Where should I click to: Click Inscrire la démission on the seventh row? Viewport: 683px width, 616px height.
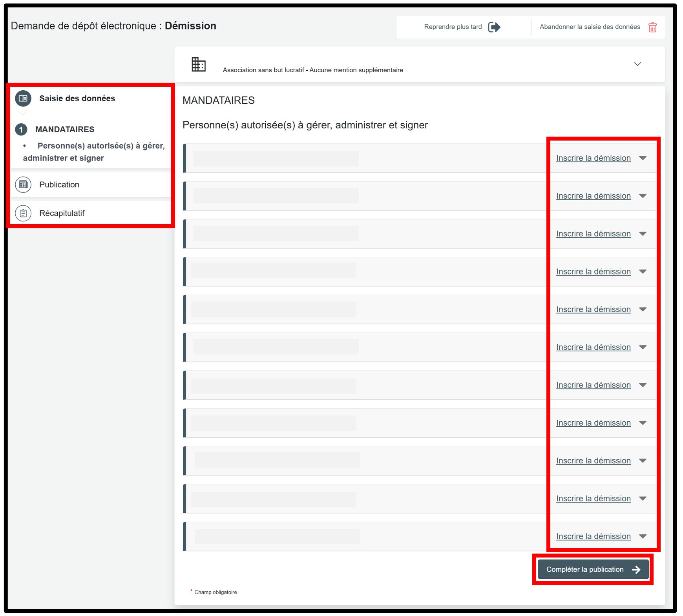click(x=593, y=385)
